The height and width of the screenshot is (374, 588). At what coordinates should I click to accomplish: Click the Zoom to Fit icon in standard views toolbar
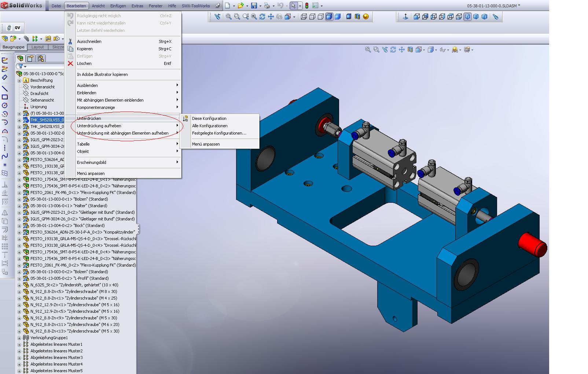point(228,16)
